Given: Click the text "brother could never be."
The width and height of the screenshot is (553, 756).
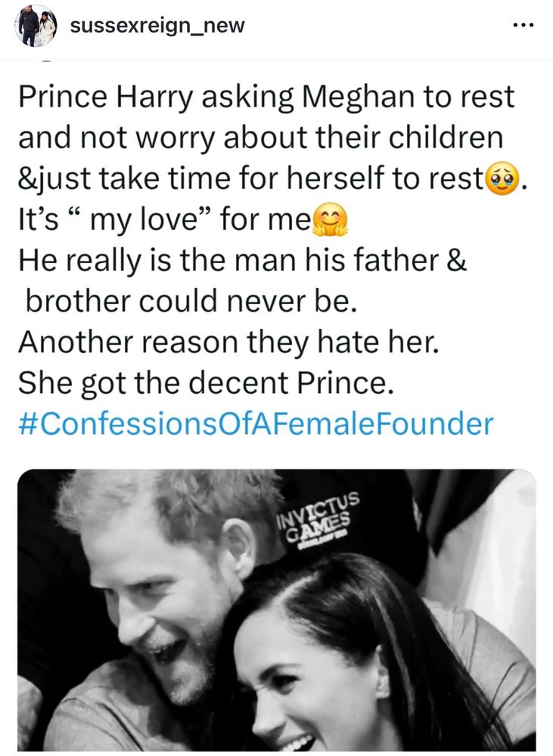Looking at the screenshot, I should click(190, 302).
